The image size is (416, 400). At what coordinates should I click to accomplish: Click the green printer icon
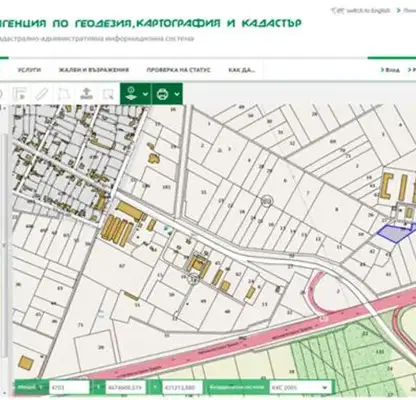163,94
